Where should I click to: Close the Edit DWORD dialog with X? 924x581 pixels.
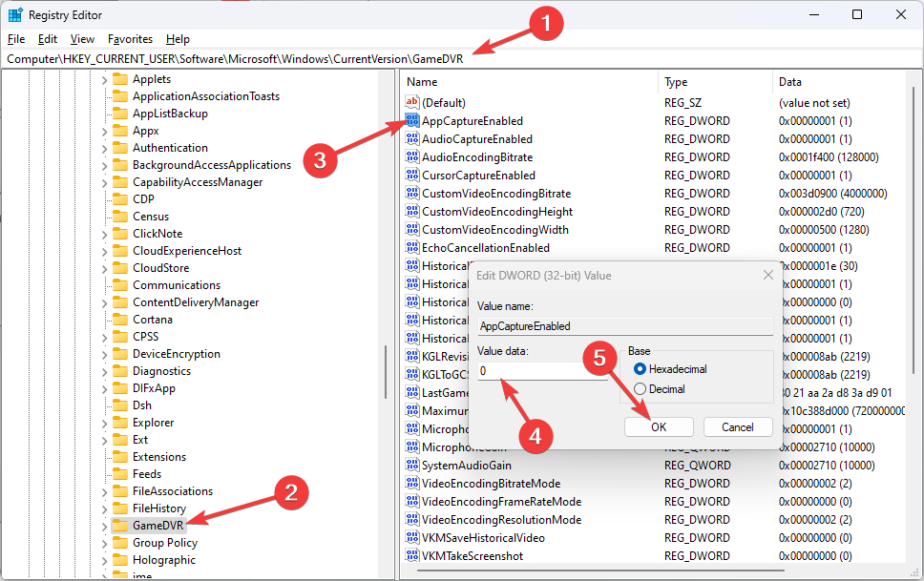[767, 275]
